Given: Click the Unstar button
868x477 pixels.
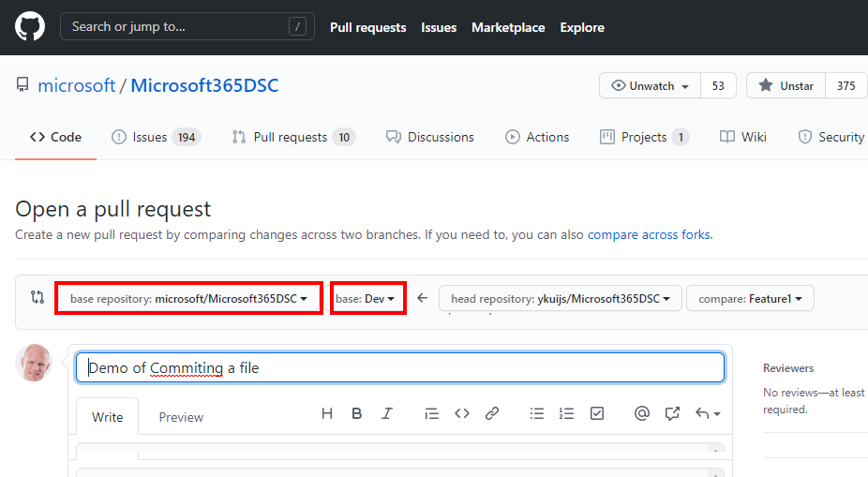Looking at the screenshot, I should pos(786,85).
